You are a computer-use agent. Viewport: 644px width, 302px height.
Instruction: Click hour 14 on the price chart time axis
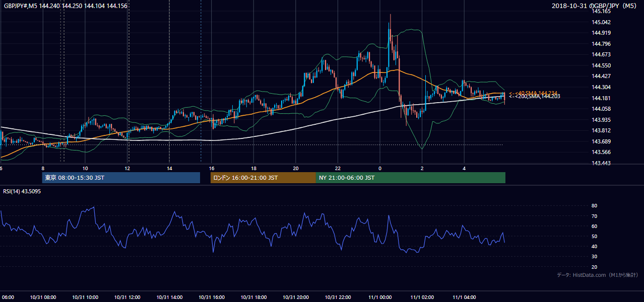(170, 168)
